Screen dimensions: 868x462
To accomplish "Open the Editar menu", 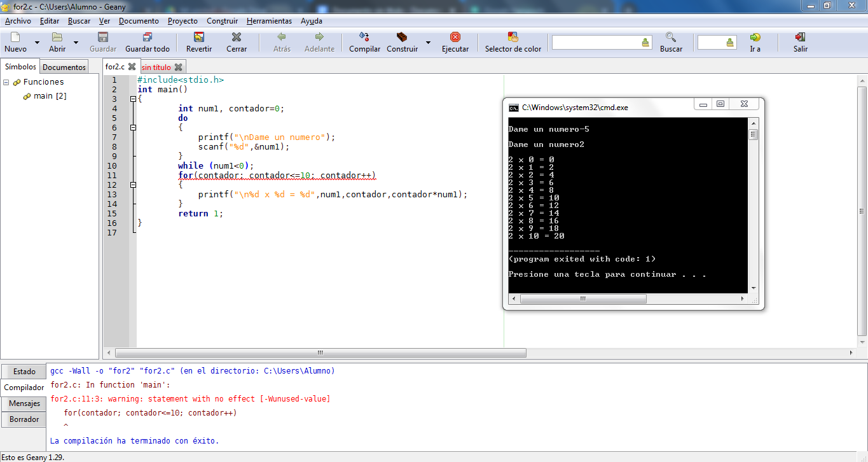I will click(50, 21).
